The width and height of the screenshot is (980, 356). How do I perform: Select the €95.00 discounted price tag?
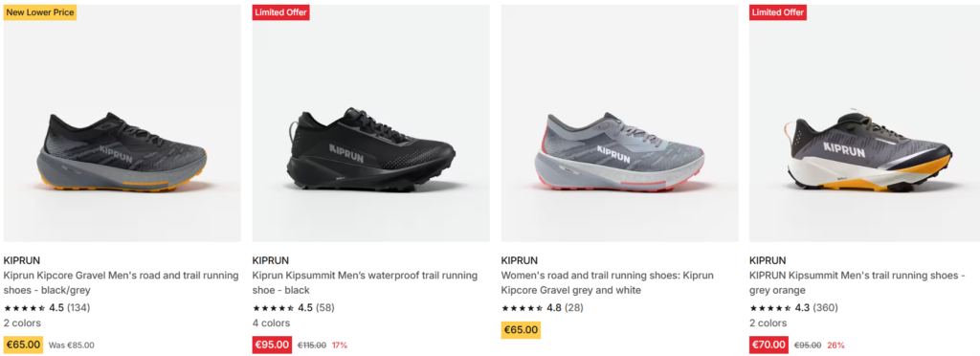[x=272, y=345]
